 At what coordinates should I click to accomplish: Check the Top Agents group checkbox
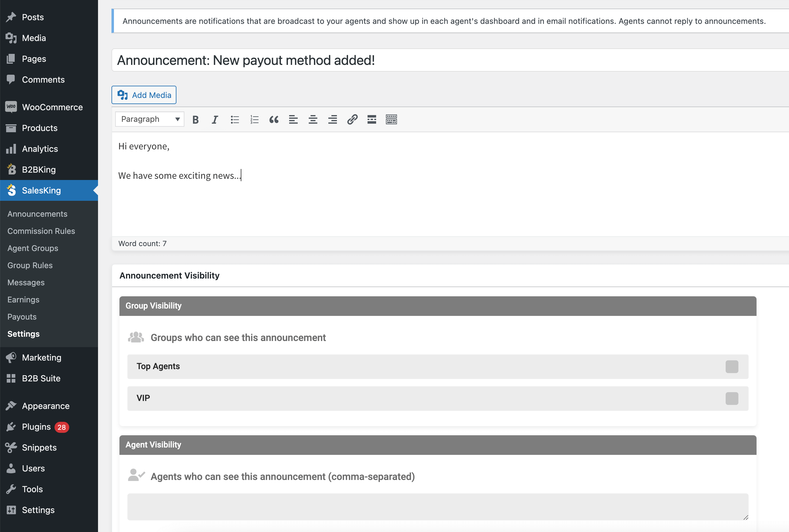[x=732, y=366]
